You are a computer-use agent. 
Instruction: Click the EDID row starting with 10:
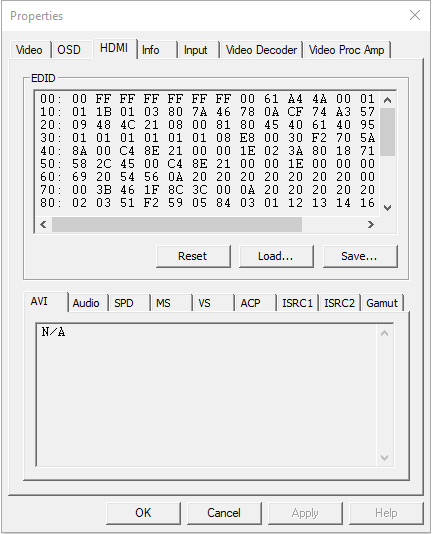point(207,112)
